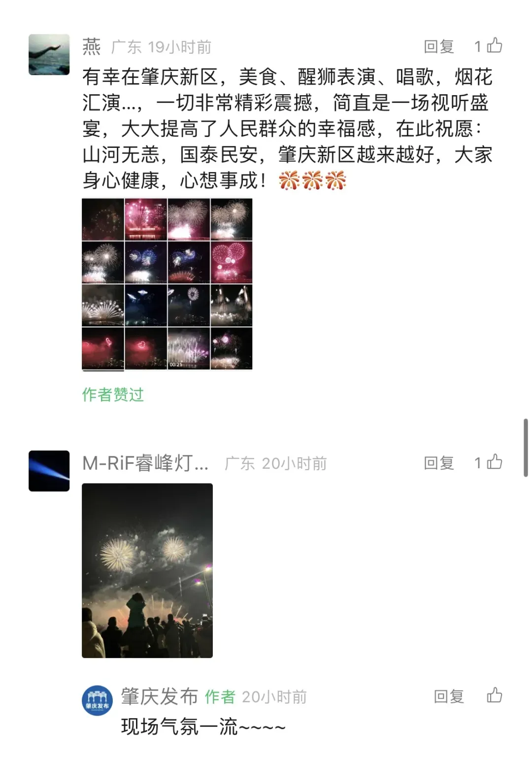Reply to 肇庆发布 author comment

click(448, 696)
